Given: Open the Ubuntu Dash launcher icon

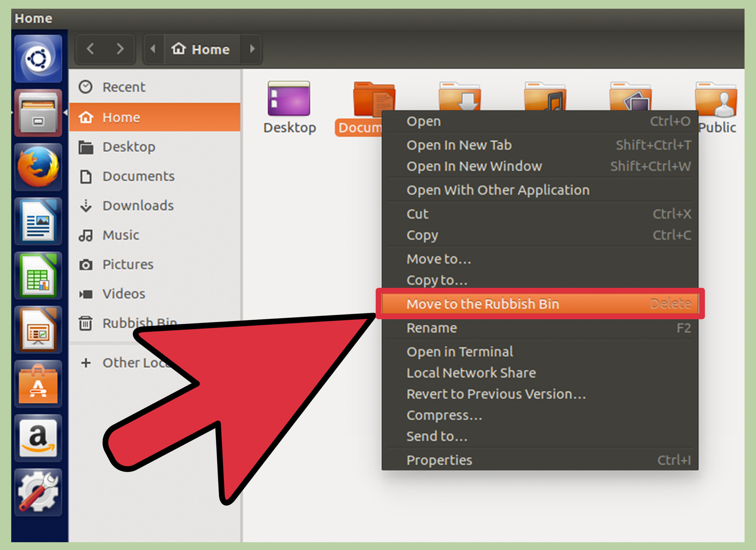Looking at the screenshot, I should [x=38, y=59].
